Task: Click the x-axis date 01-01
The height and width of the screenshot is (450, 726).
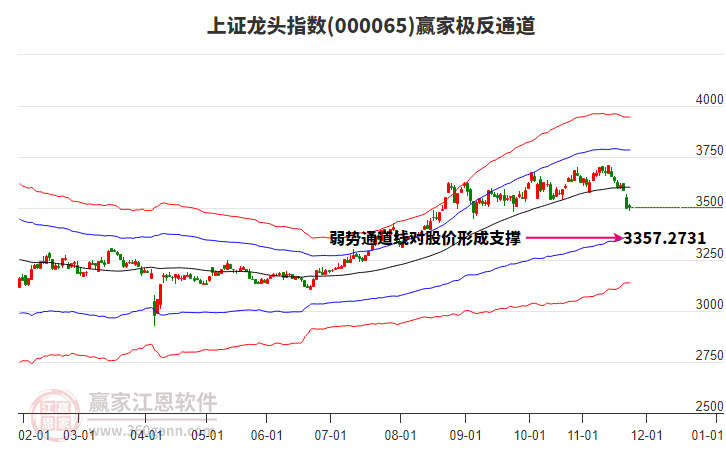Action: (x=707, y=436)
